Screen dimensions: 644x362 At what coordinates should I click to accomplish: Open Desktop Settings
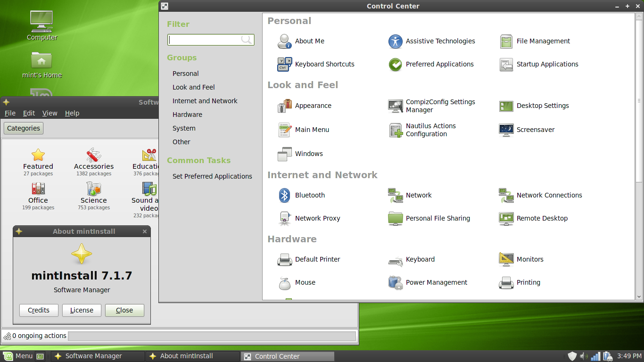coord(534,106)
